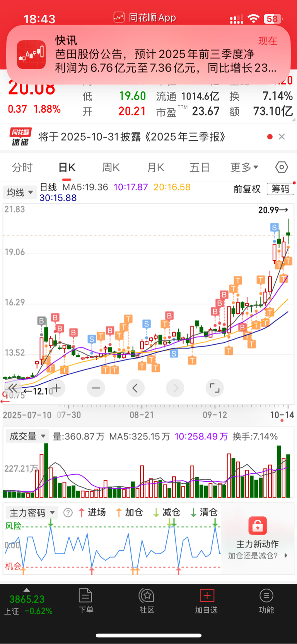Screen dimensions: 297x644
Task: Open the 成交量 indicator dropdown
Action: point(27,436)
